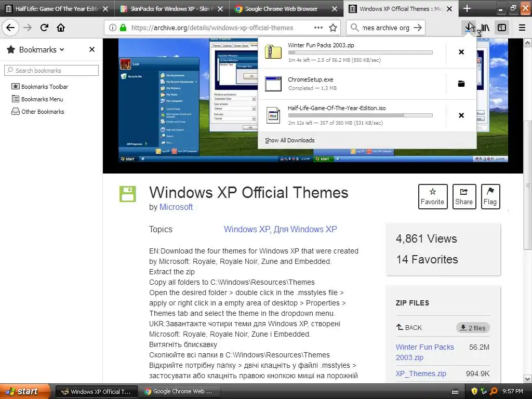Show All Downloads
Image resolution: width=532 pixels, height=399 pixels.
click(290, 140)
